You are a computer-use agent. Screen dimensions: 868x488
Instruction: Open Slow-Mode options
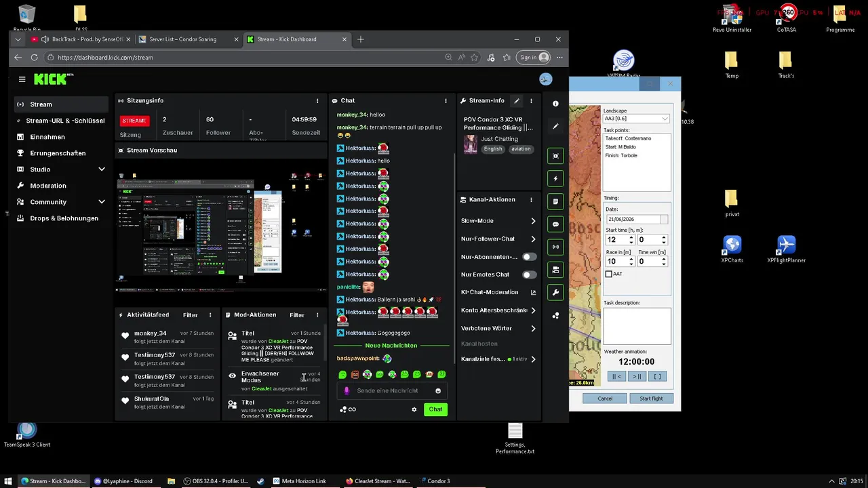pos(498,221)
